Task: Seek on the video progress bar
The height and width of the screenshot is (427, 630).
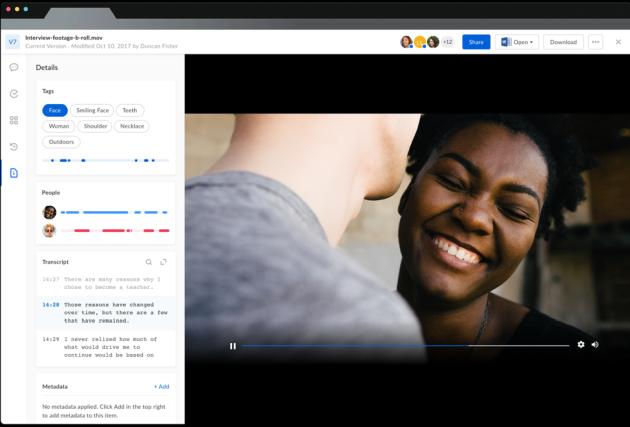Action: (400, 346)
